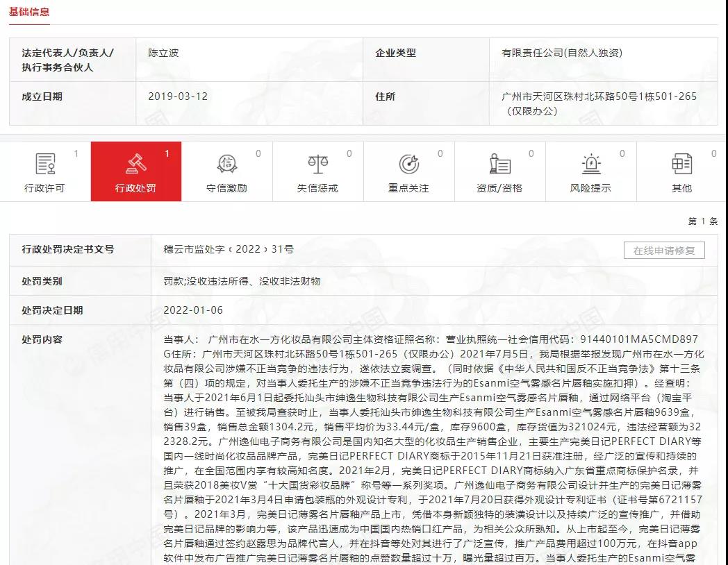Click the 法定代表人/负责人/执行事务合伙人 label
Screen dimensions: 728x565
click(67, 60)
